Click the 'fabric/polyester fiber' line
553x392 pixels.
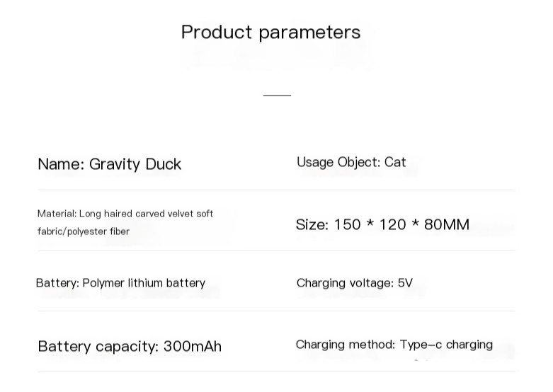[x=84, y=231]
